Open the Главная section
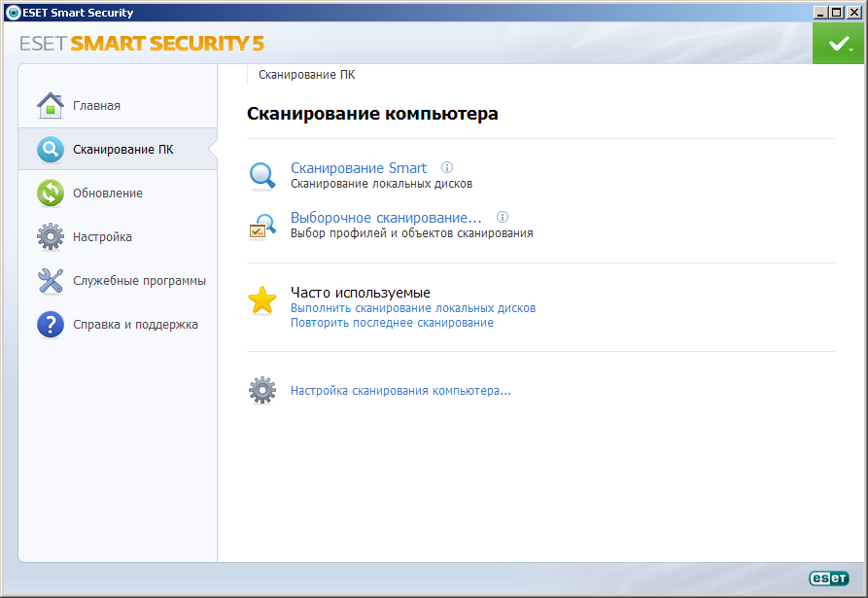This screenshot has width=868, height=598. pos(96,105)
